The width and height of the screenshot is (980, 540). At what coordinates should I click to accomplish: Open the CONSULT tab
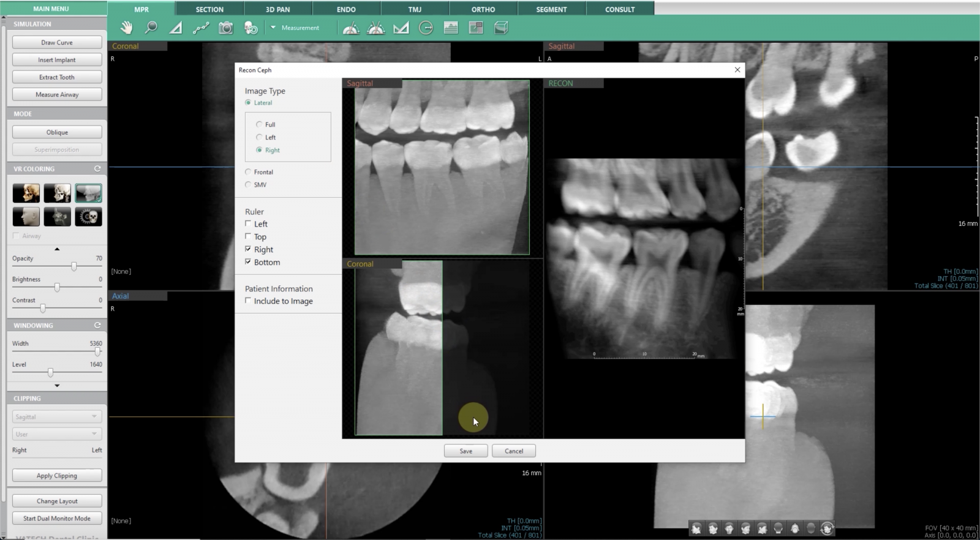coord(620,9)
